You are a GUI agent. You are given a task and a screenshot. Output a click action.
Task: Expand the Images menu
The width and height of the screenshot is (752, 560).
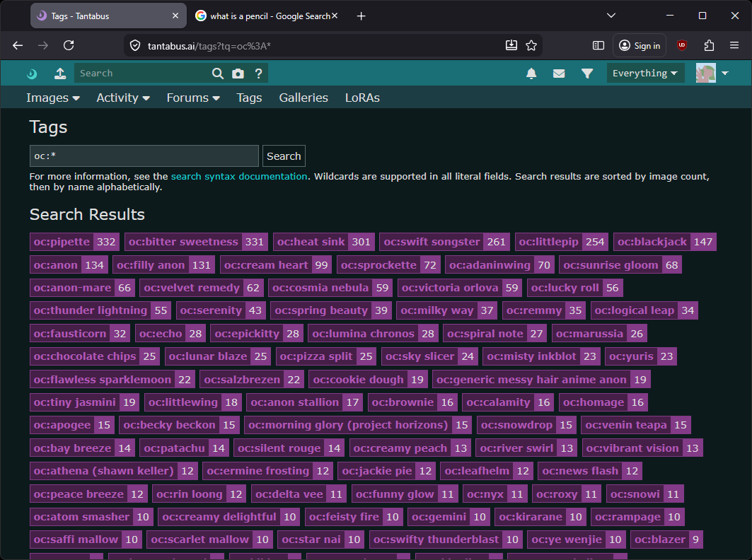point(53,98)
